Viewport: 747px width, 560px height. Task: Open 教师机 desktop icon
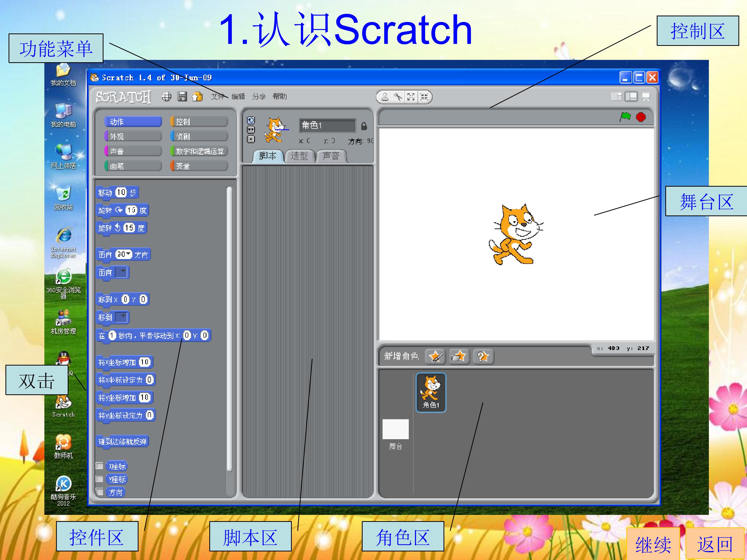[x=63, y=446]
